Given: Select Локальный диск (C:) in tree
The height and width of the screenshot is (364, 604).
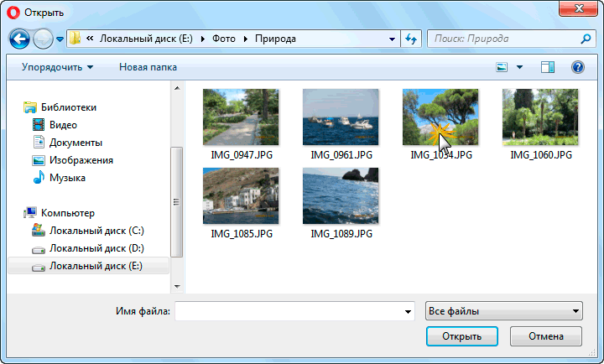Looking at the screenshot, I should click(96, 231).
